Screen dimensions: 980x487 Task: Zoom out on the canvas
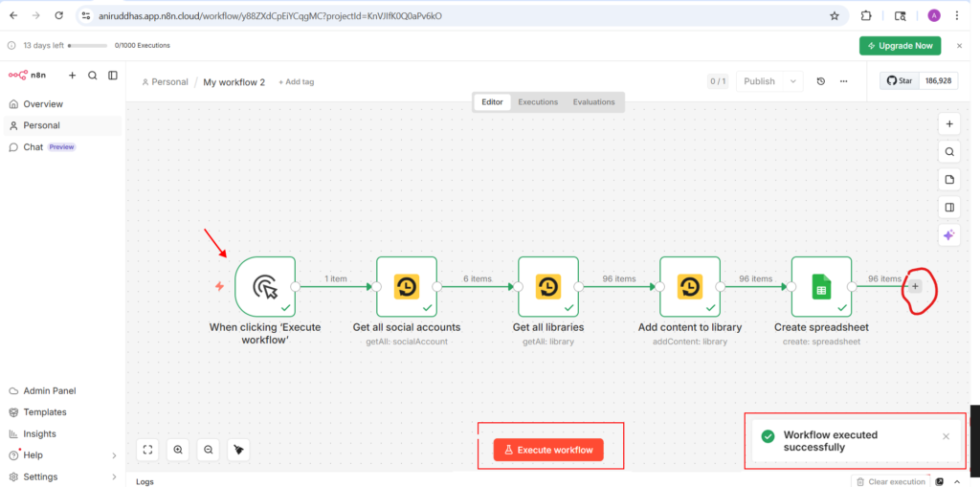coord(208,450)
